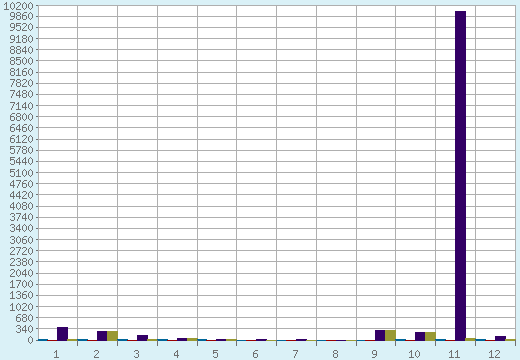Image resolution: width=520 pixels, height=360 pixels.
Task: Click the tall purple bar for month 11
Action: tap(460, 176)
